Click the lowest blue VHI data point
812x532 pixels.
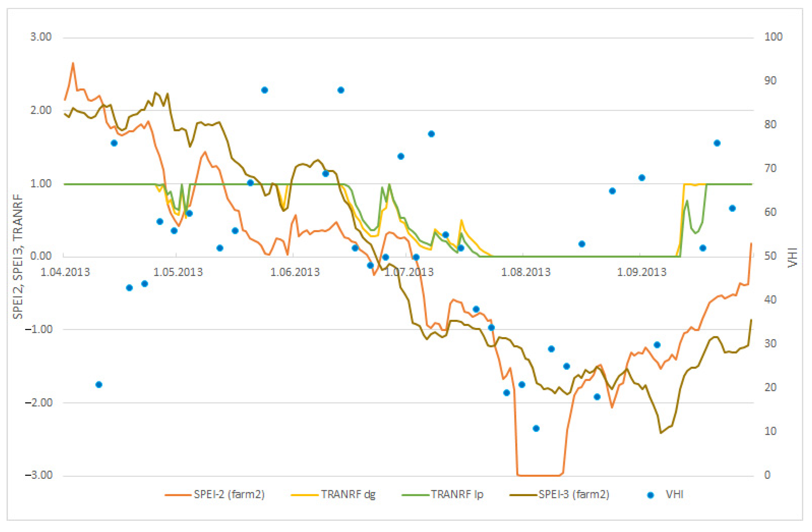click(x=536, y=428)
